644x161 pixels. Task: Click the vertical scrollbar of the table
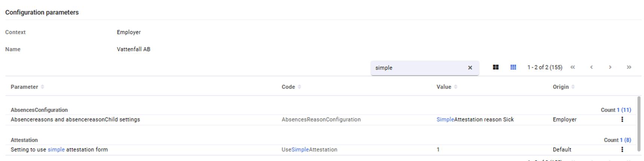(639, 124)
